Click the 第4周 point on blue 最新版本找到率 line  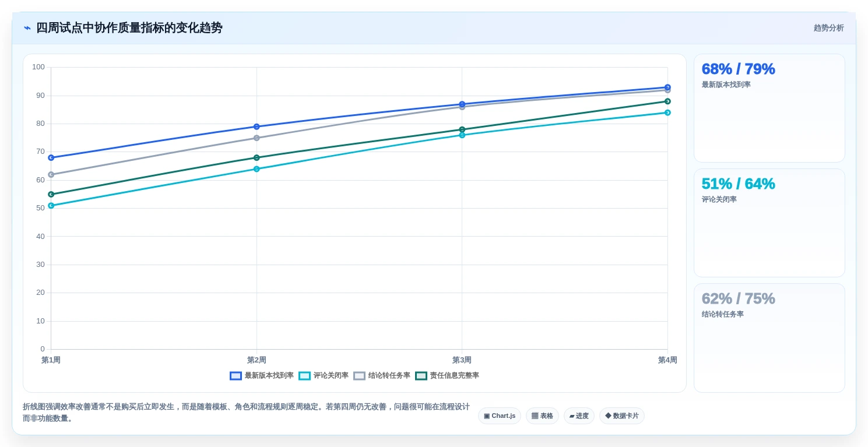pyautogui.click(x=667, y=87)
